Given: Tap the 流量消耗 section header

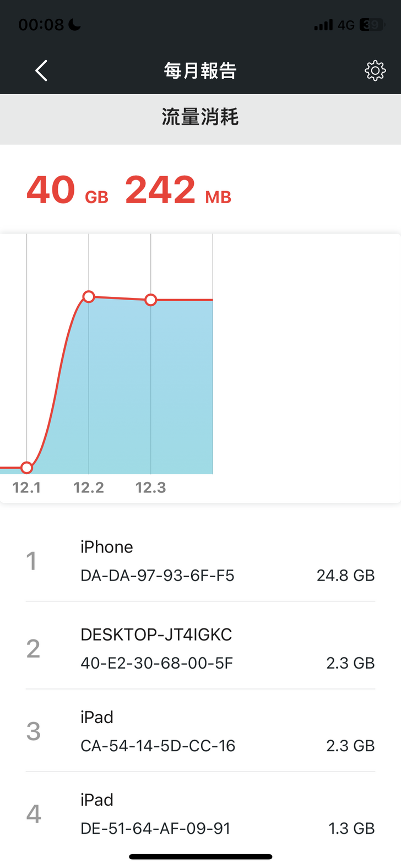Looking at the screenshot, I should pyautogui.click(x=200, y=117).
